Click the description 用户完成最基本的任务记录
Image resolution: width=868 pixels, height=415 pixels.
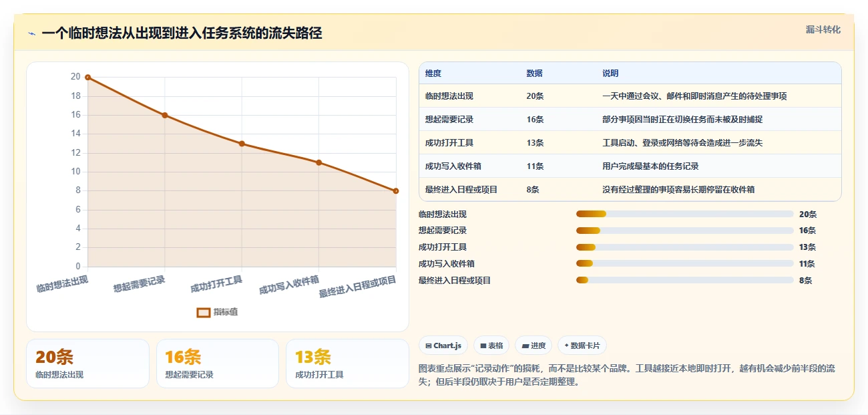point(650,166)
